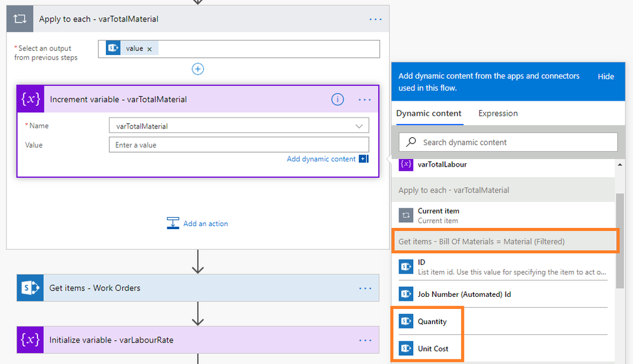Expand the Get items - Work Orders step

[x=198, y=288]
